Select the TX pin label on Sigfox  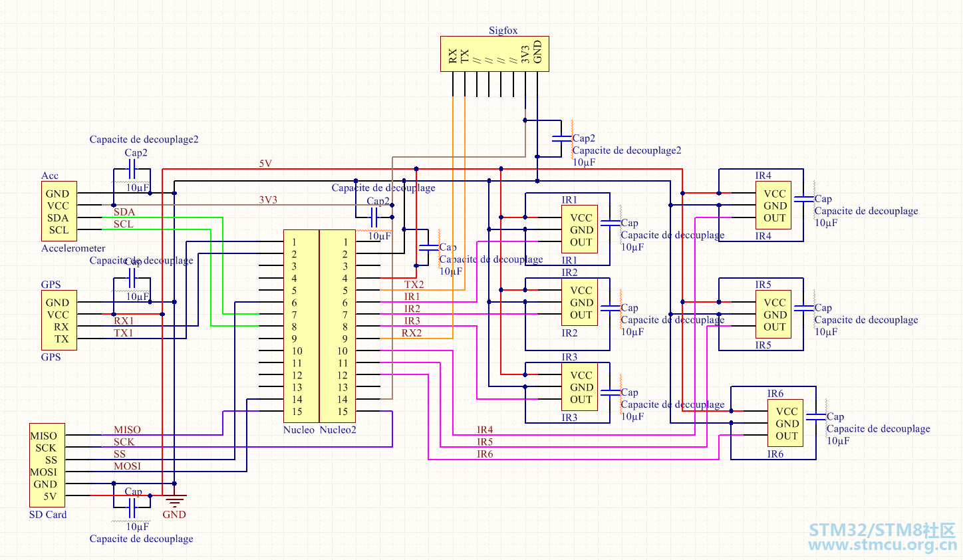465,56
